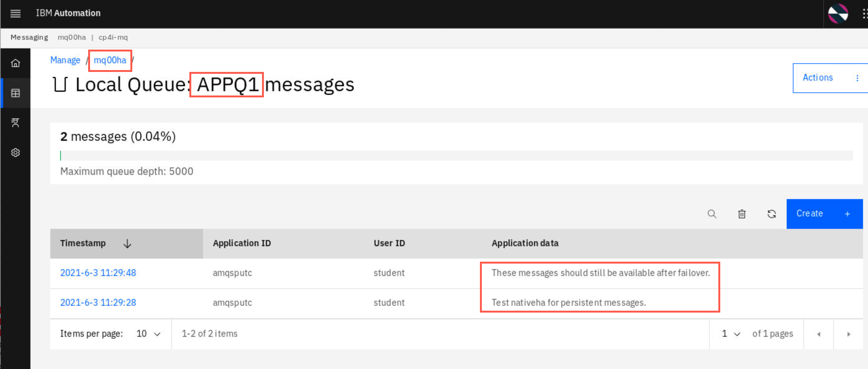The image size is (868, 369).
Task: Open the hamburger navigation menu
Action: [x=16, y=13]
